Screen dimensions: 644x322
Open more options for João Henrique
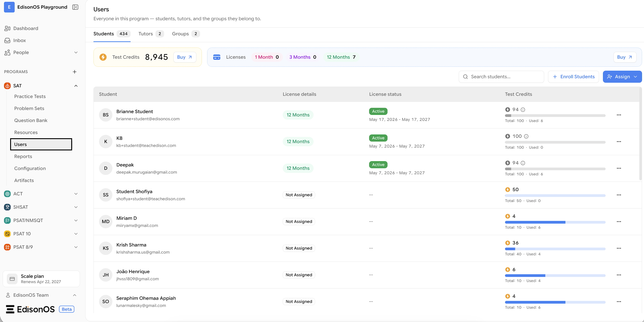pos(619,275)
